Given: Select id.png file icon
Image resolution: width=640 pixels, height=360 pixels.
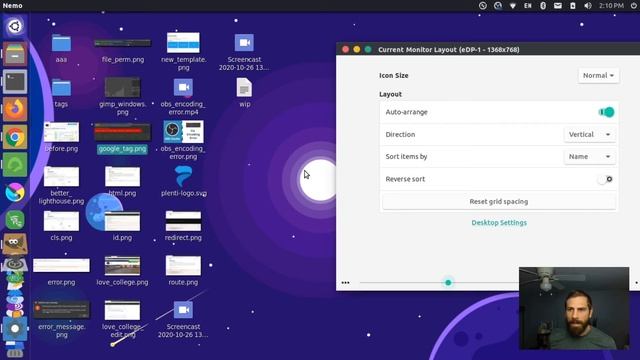Looking at the screenshot, I should pyautogui.click(x=122, y=221).
